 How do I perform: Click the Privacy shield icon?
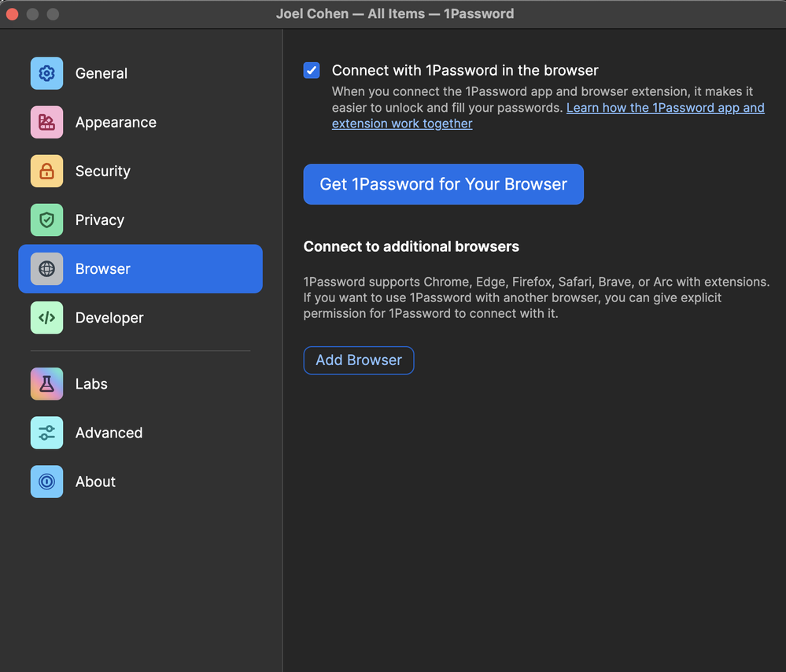[46, 220]
